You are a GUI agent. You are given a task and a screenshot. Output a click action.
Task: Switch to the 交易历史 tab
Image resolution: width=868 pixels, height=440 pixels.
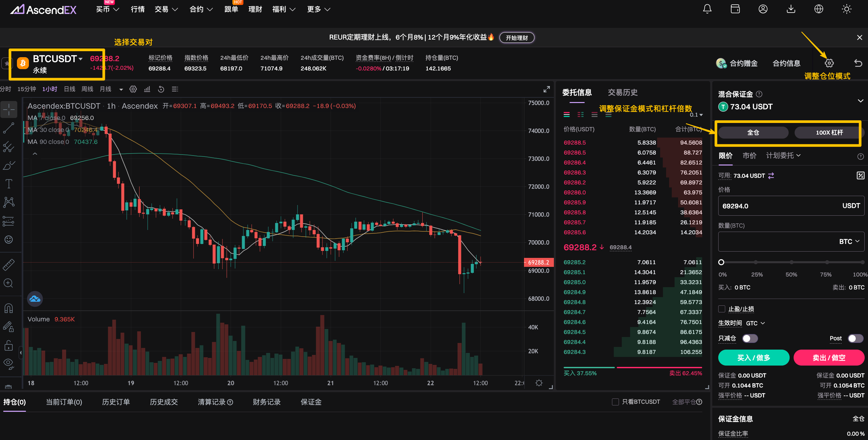(x=622, y=92)
